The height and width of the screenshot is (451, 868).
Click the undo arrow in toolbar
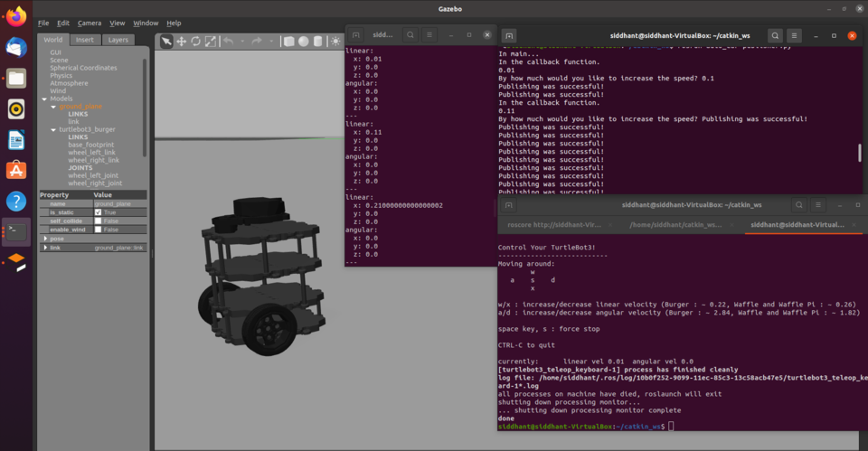point(228,42)
